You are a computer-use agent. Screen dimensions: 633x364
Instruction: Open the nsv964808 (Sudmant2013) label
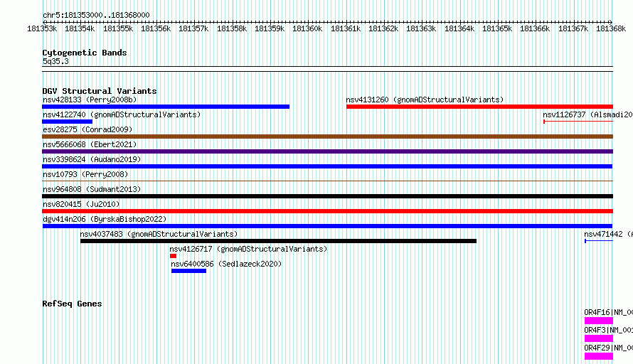(92, 189)
